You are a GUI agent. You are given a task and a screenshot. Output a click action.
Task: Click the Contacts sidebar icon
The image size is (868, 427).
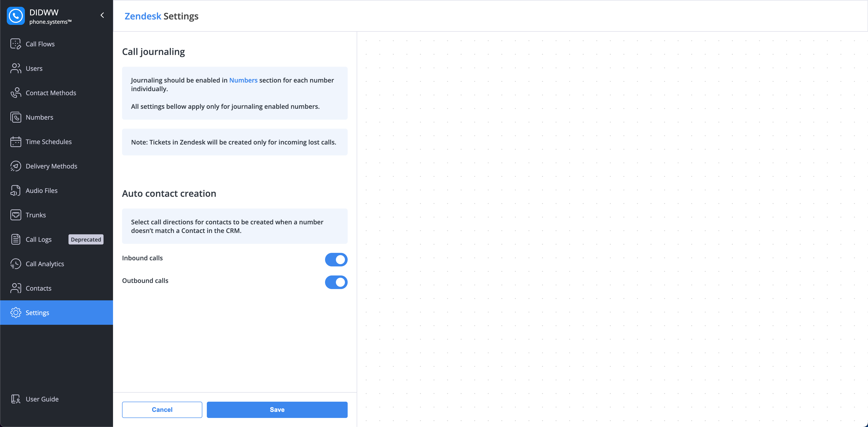coord(16,288)
